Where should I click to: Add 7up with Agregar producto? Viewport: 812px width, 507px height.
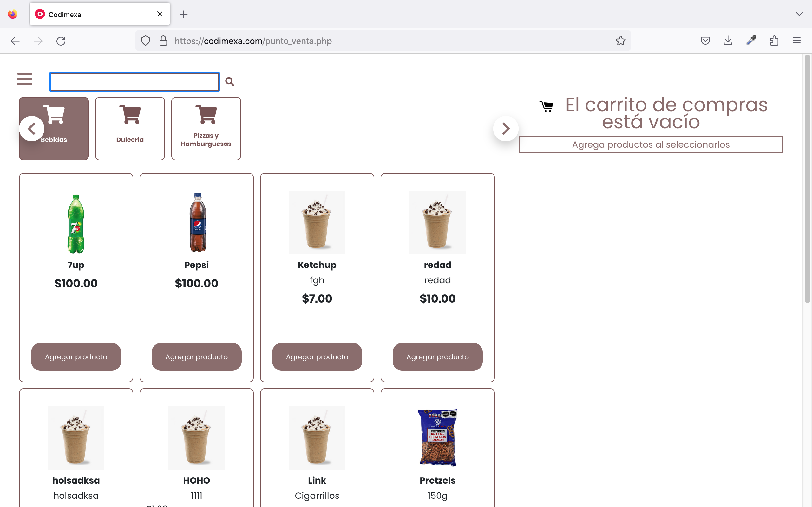76,356
